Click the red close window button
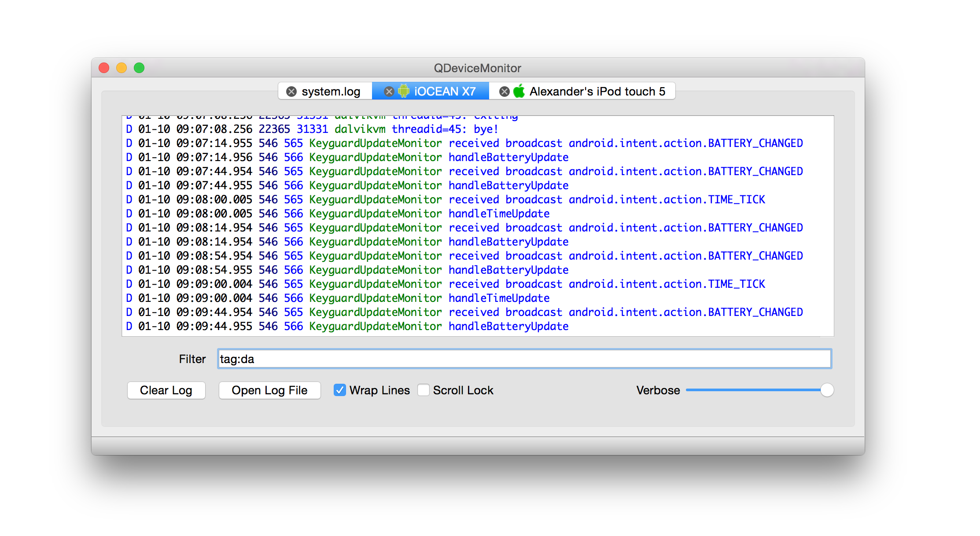 tap(104, 68)
